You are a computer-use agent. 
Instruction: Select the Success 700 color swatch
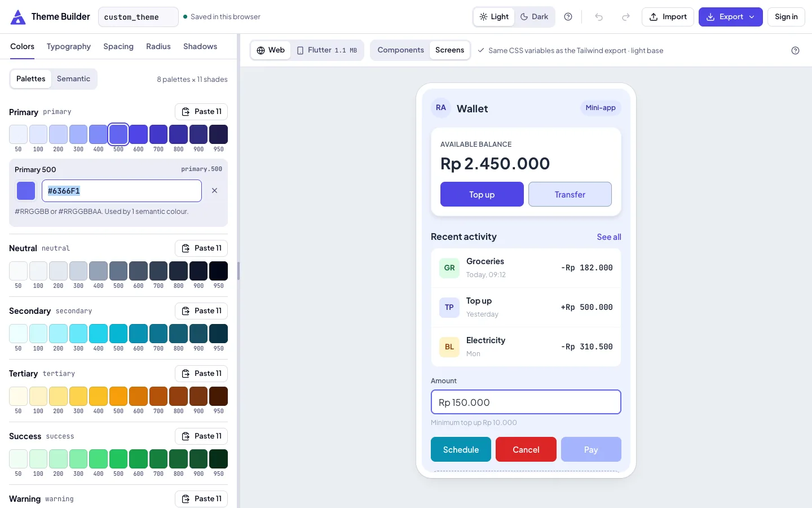(x=158, y=459)
